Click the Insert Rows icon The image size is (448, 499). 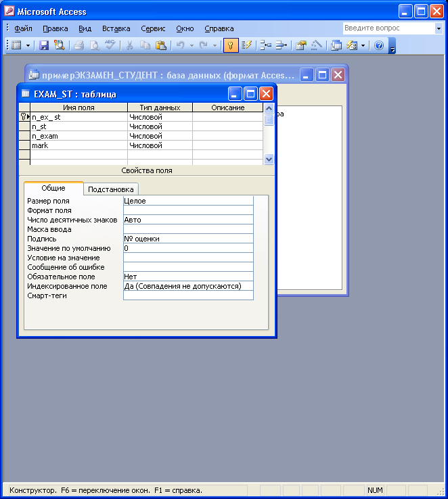[265, 45]
